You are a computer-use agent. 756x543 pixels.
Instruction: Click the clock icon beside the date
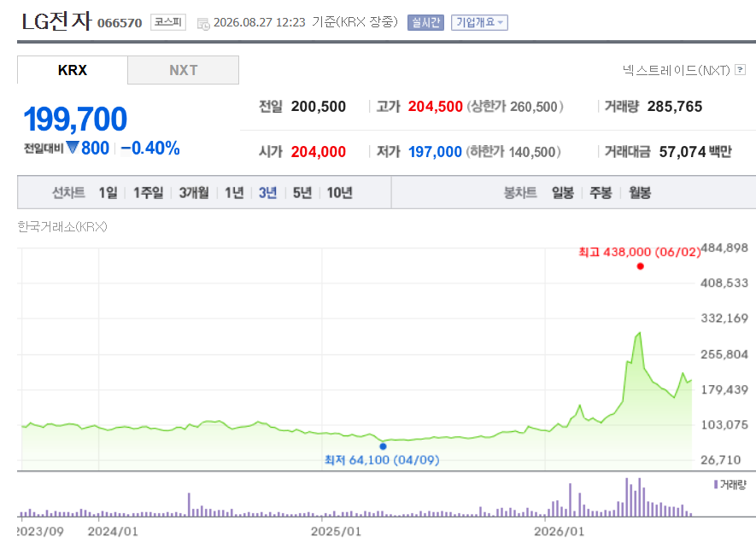coord(203,24)
